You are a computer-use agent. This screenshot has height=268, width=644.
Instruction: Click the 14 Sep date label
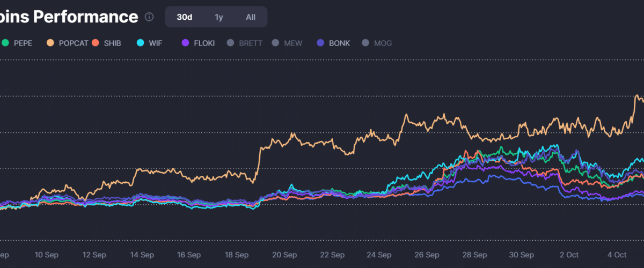(141, 255)
